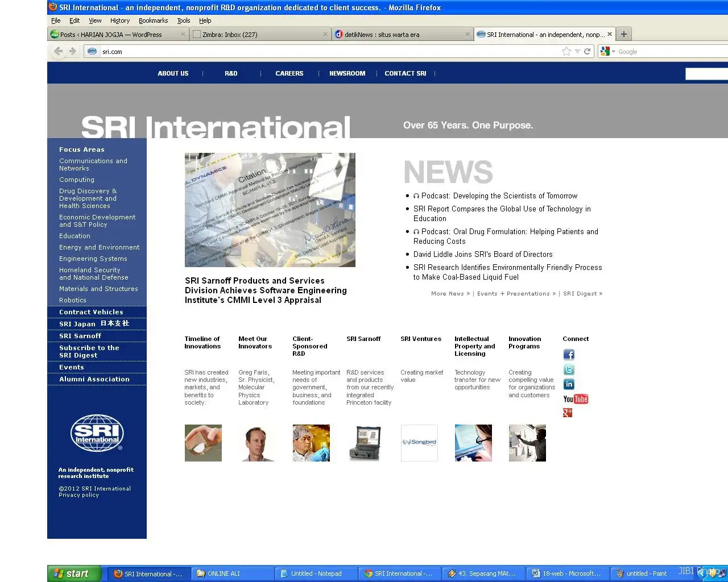Screen dimensions: 728x582
Task: Click Greg Faris portrait thumbnail
Action: click(257, 443)
